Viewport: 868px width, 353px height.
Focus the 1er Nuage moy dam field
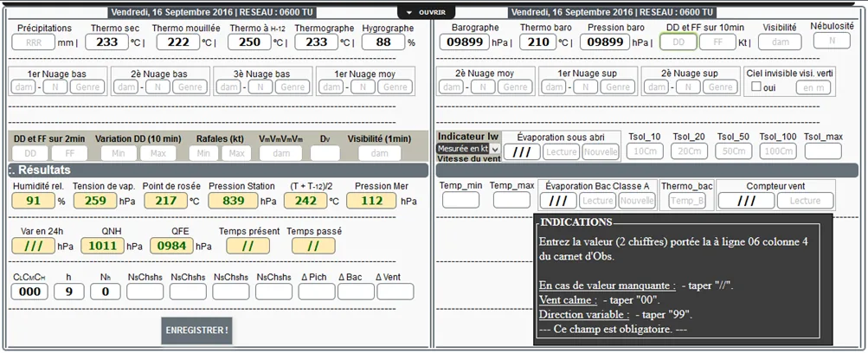tap(330, 87)
